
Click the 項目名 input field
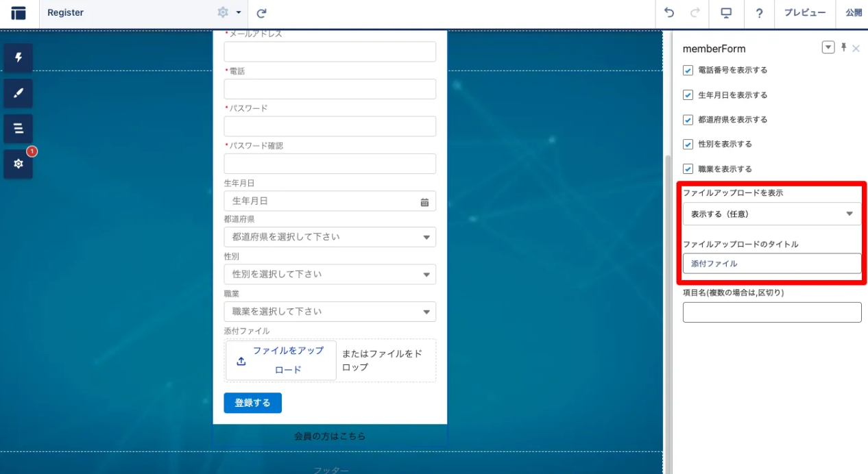tap(772, 312)
